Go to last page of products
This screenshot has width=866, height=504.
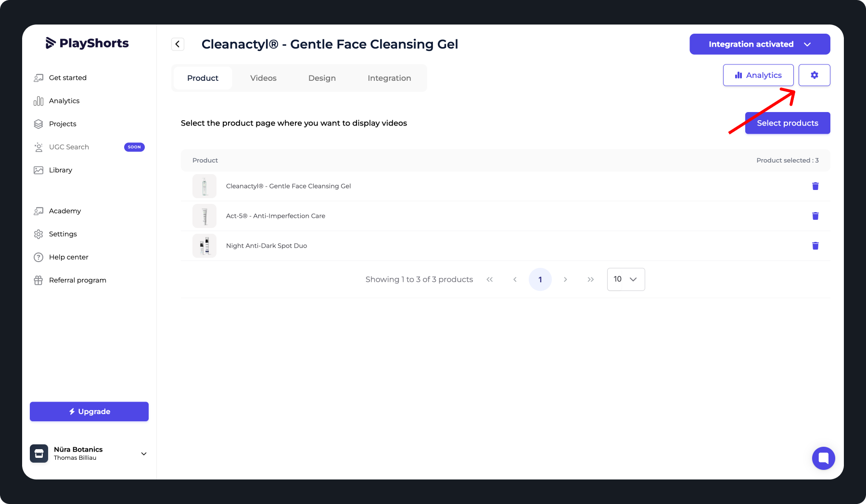[591, 279]
